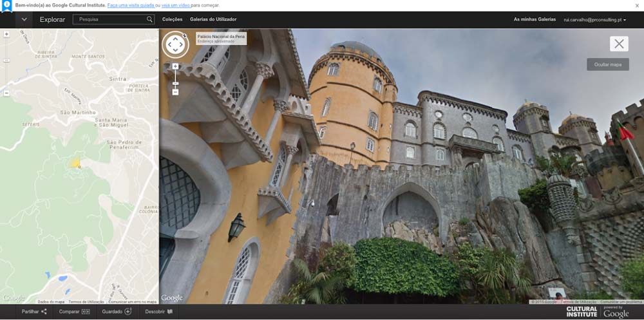Close the Street View with the X button
Image resolution: width=644 pixels, height=320 pixels.
tap(619, 44)
